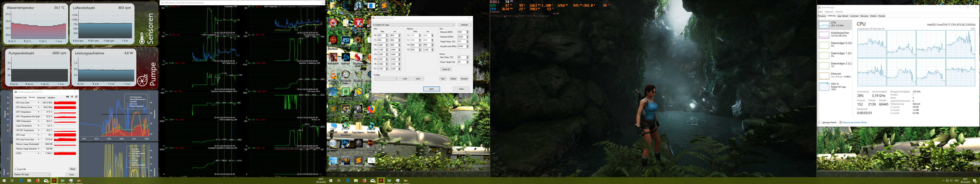
Task: Click the GPU-Z refresh icon
Action: point(72,97)
